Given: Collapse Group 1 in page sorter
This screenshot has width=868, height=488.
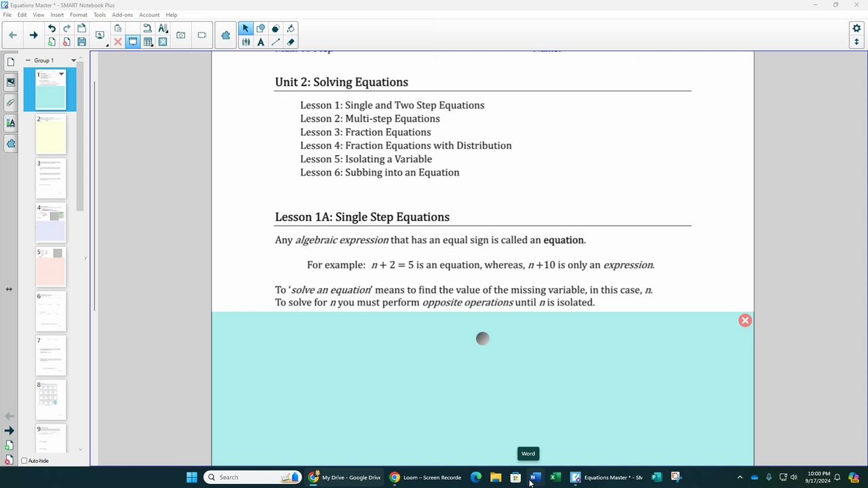Looking at the screenshot, I should (28, 60).
